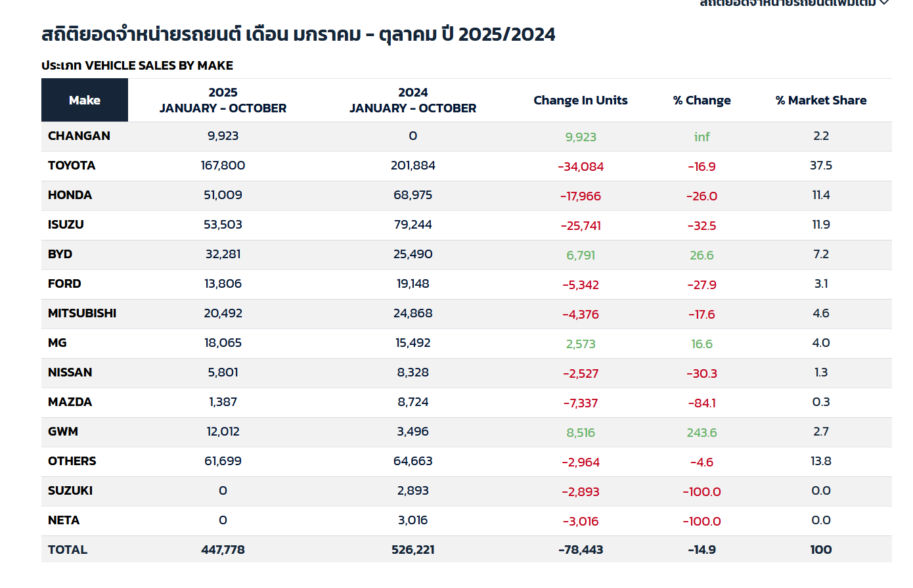
Task: Click CHANGAN's green inf percent change value
Action: point(701,137)
